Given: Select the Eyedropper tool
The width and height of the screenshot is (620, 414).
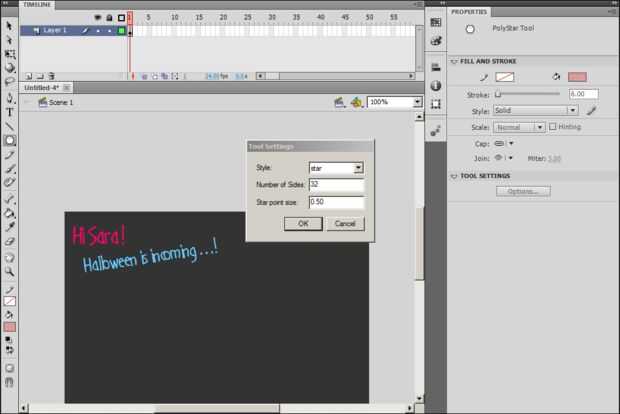Looking at the screenshot, I should [9, 227].
